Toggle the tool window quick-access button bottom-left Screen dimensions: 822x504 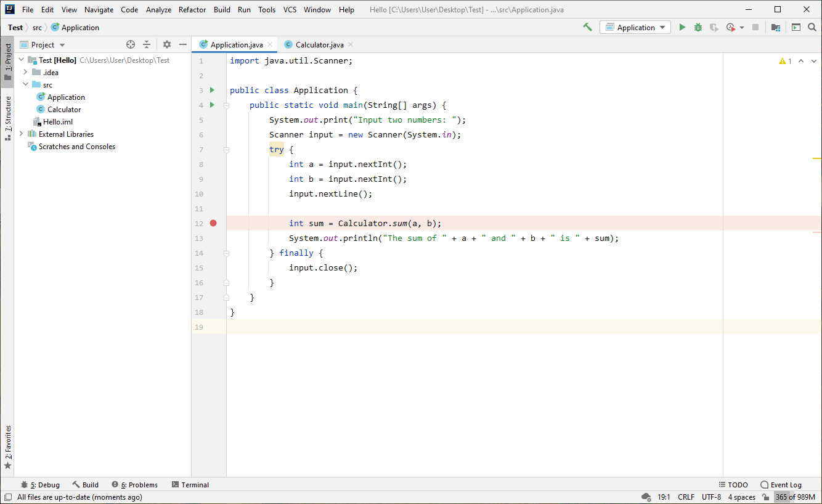[x=8, y=497]
